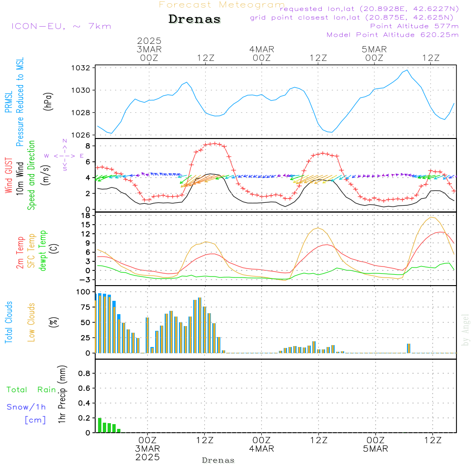
Task: Click the tallest green rain bar
Action: (99, 425)
